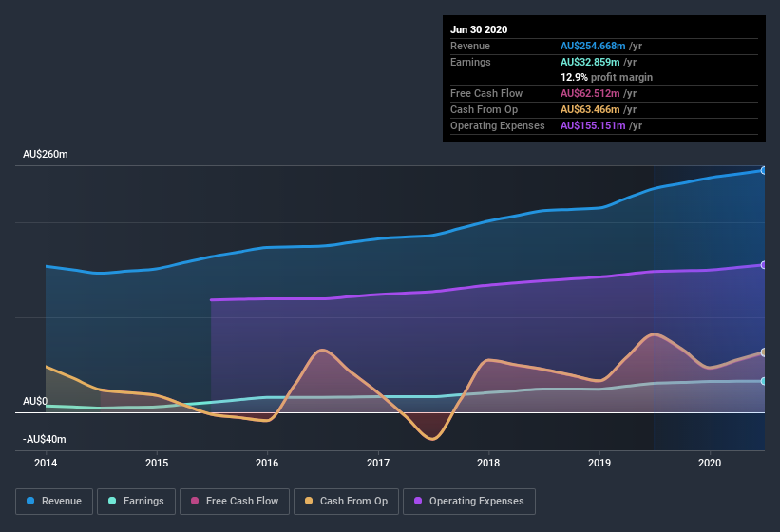The image size is (780, 532).
Task: Select the Earnings teal endpoint marker
Action: tap(764, 381)
